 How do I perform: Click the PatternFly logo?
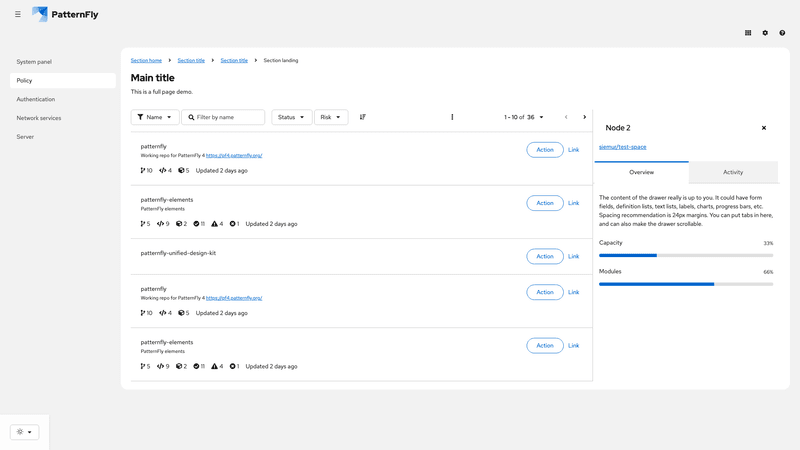65,14
